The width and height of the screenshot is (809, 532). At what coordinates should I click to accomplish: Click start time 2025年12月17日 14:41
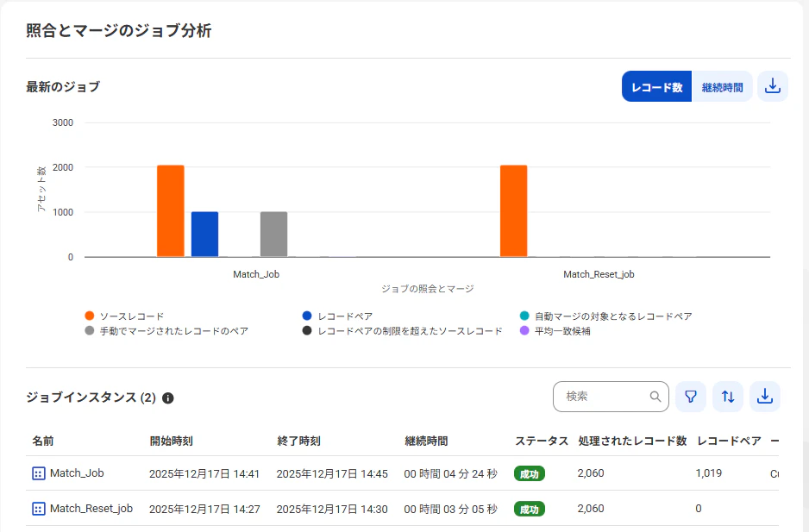[204, 473]
